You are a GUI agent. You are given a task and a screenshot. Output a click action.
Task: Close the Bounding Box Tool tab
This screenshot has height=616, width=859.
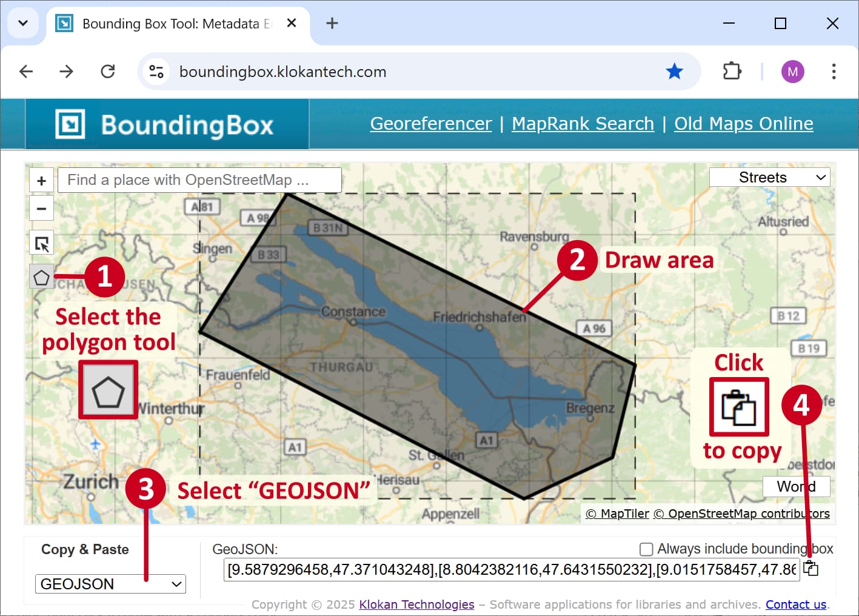[x=292, y=23]
